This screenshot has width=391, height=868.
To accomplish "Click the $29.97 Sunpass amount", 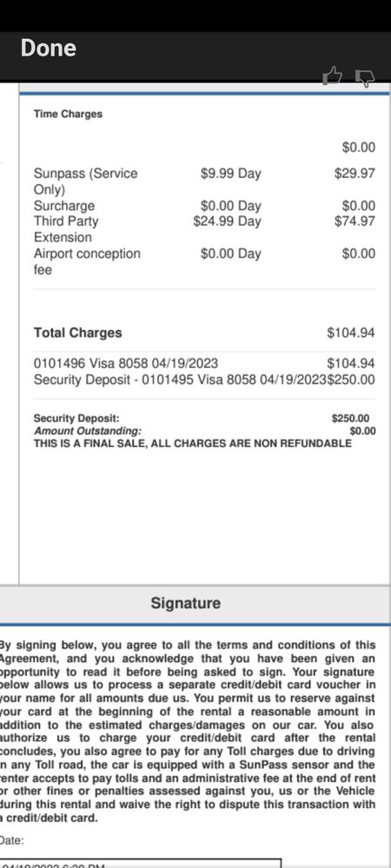I will pos(355,174).
